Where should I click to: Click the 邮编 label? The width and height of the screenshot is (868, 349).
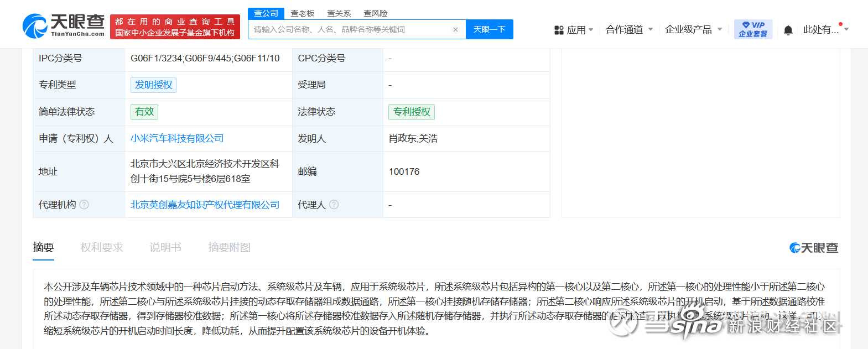(x=308, y=171)
